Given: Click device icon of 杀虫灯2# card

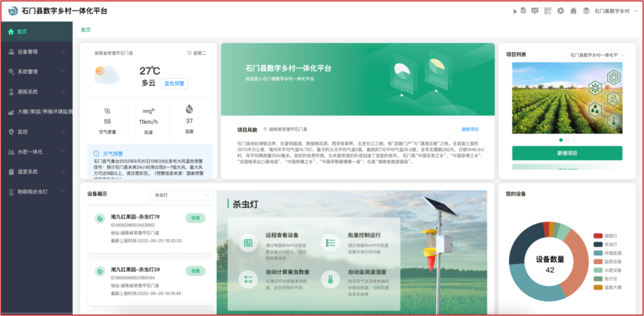Looking at the screenshot, I should click(x=100, y=271).
